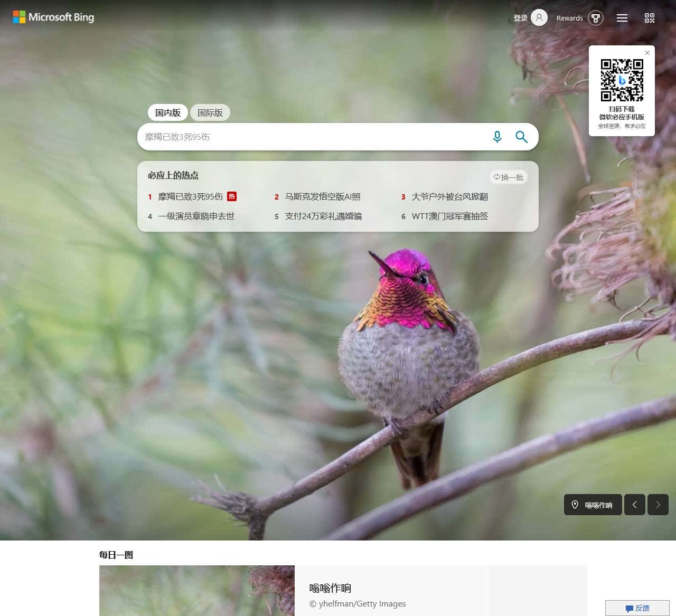Click the magnifier search icon

[521, 137]
